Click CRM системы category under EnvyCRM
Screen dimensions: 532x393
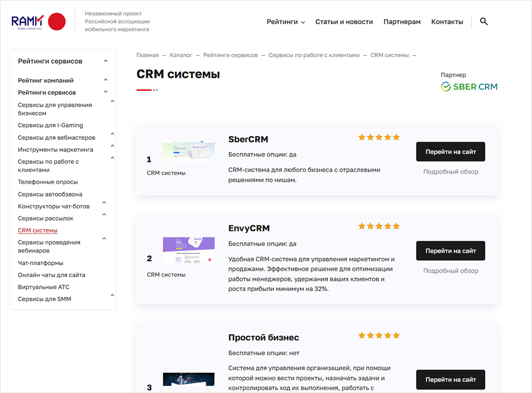[166, 274]
